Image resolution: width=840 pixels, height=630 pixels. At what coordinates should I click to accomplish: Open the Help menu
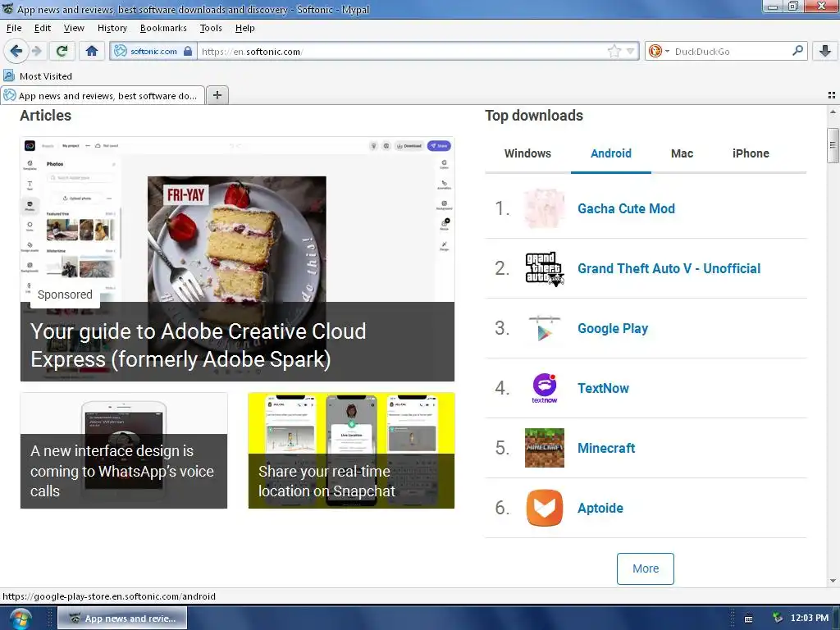(x=244, y=28)
